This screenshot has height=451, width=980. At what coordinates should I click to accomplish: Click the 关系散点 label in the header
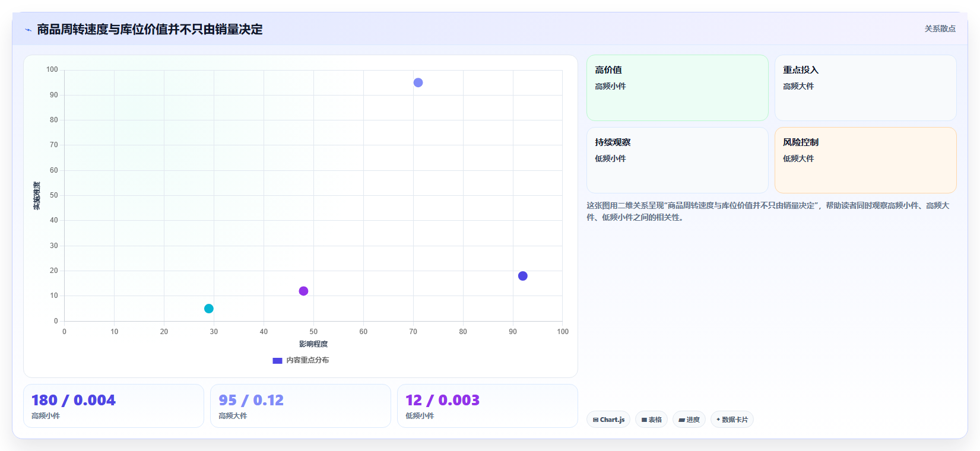[940, 28]
